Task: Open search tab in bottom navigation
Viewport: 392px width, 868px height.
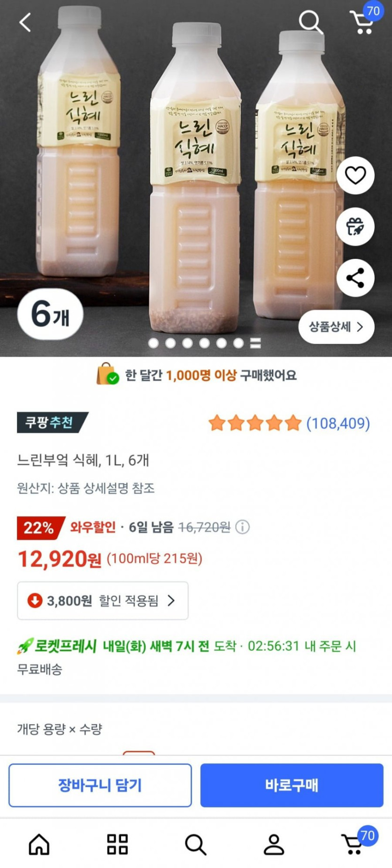Action: tap(195, 844)
